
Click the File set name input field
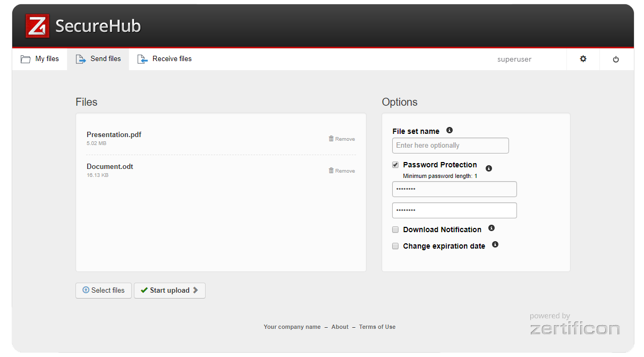point(451,146)
